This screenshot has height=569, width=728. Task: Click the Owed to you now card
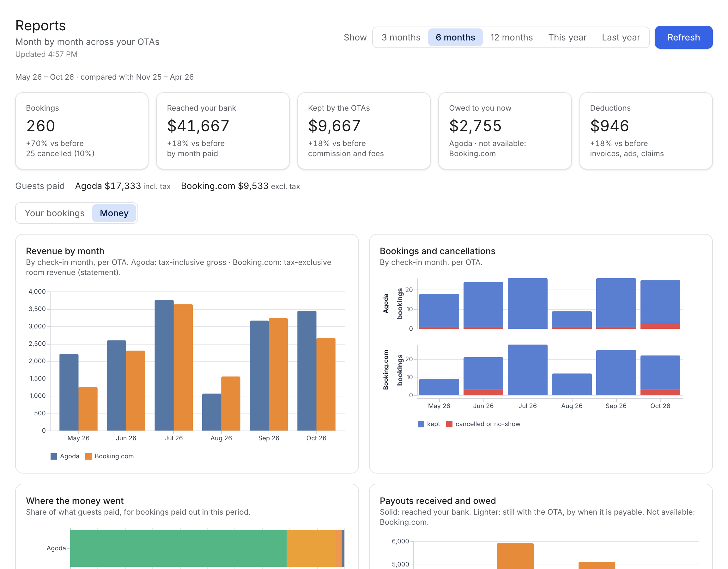(505, 131)
